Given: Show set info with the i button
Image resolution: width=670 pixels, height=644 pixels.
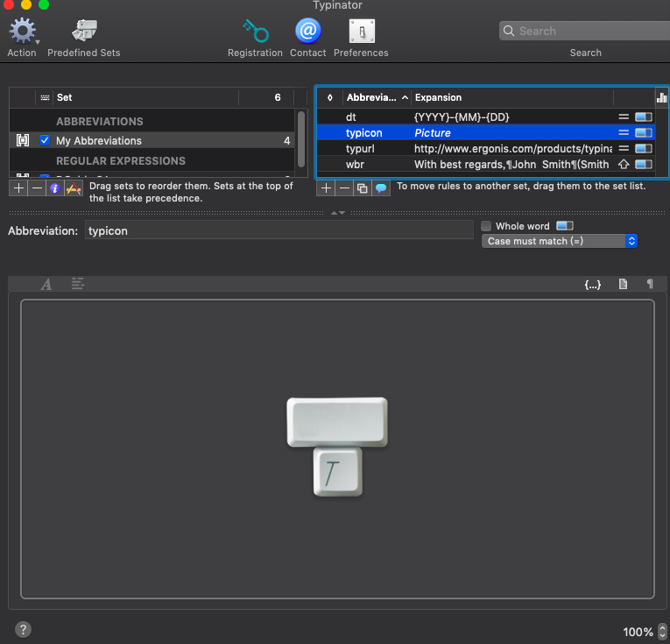Looking at the screenshot, I should coord(54,188).
